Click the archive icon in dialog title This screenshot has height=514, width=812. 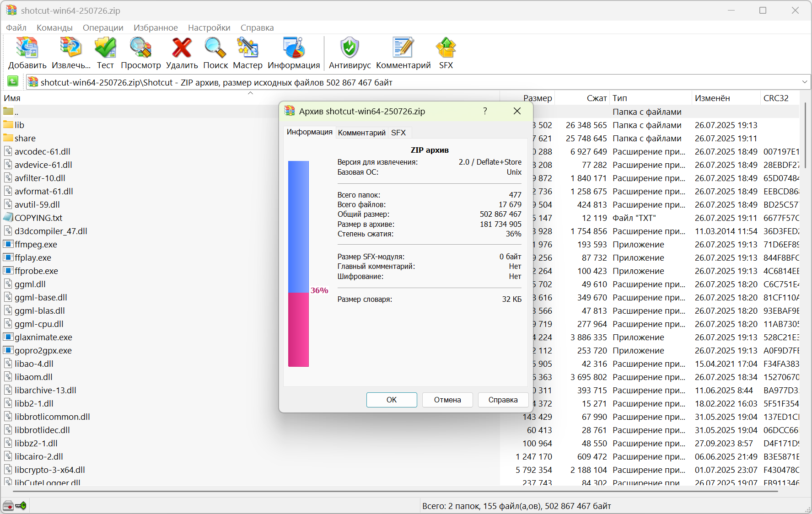point(290,111)
